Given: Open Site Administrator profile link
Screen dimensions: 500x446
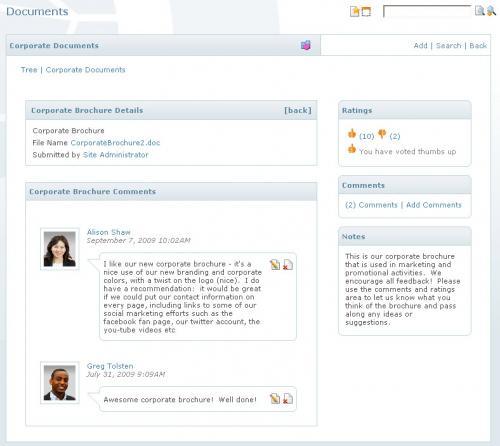Looking at the screenshot, I should [x=116, y=155].
